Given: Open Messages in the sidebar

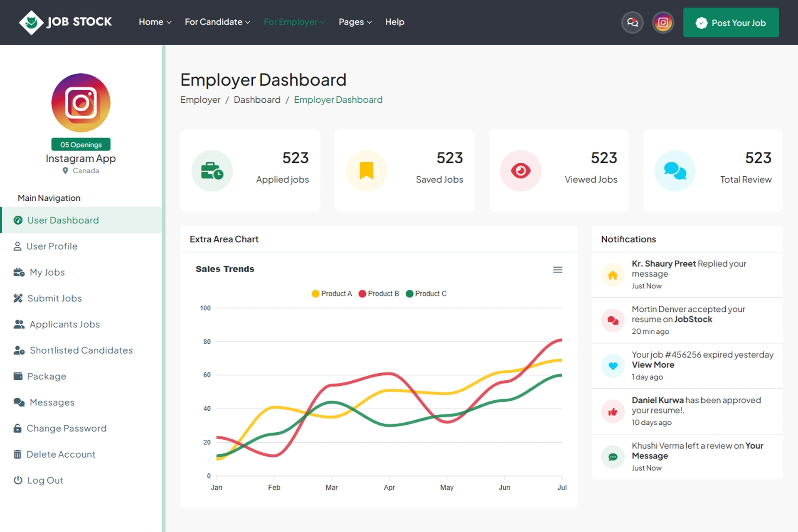Looking at the screenshot, I should pos(81,402).
